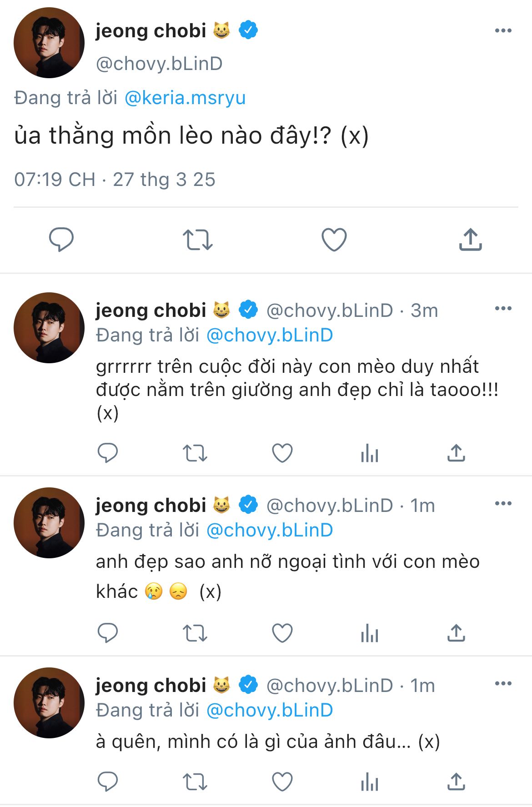Like the 'anh đẹp sao' reply tweet
Viewport: 532px width, 807px height.
pos(282,632)
